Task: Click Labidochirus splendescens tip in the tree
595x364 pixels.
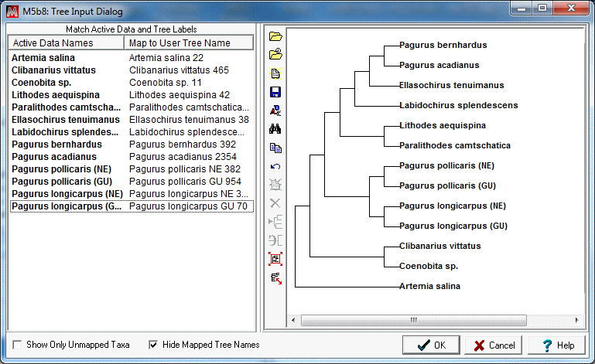Action: click(x=459, y=105)
